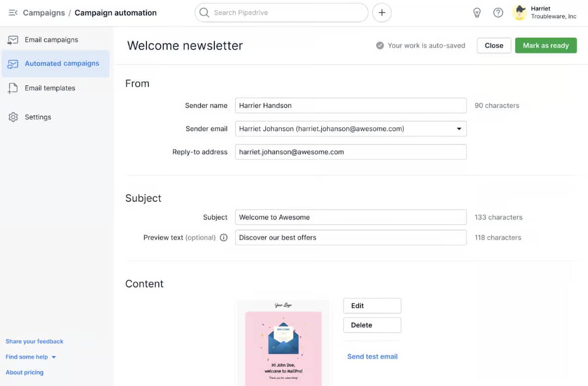Go to Campaigns breadcrumb
The image size is (588, 386).
pyautogui.click(x=44, y=13)
